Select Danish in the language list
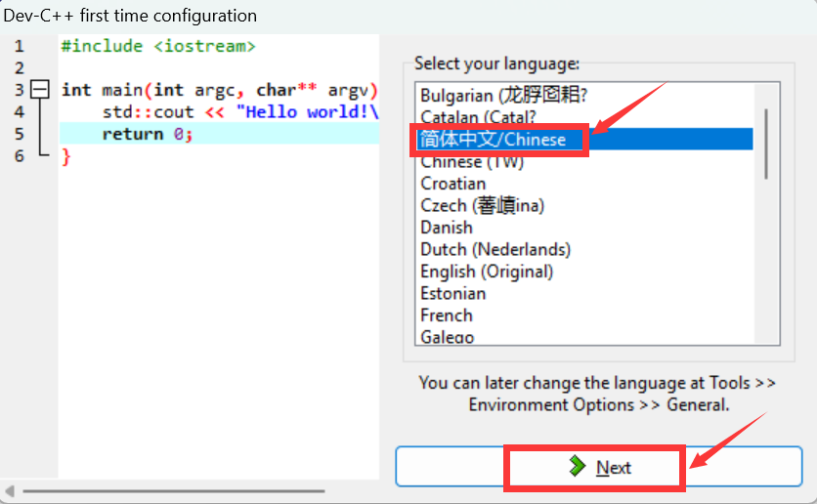The width and height of the screenshot is (817, 504). 584,227
